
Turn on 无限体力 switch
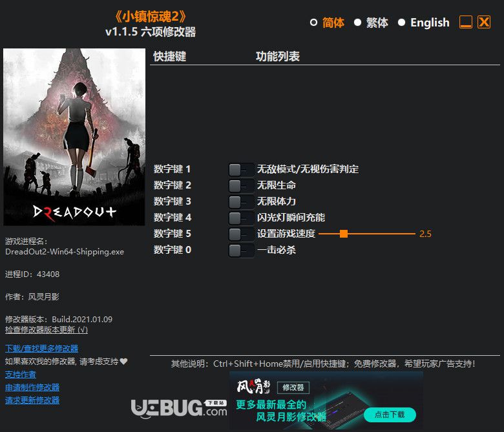pyautogui.click(x=241, y=201)
